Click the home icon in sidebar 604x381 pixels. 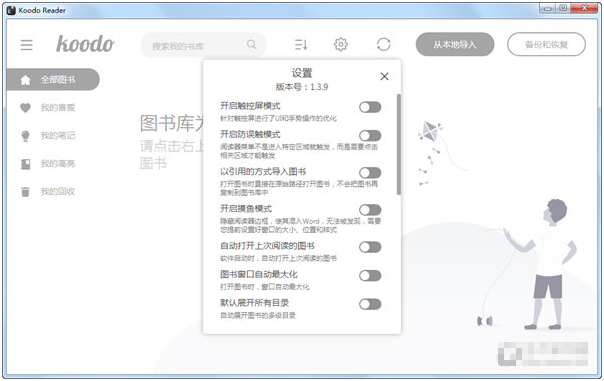[25, 80]
